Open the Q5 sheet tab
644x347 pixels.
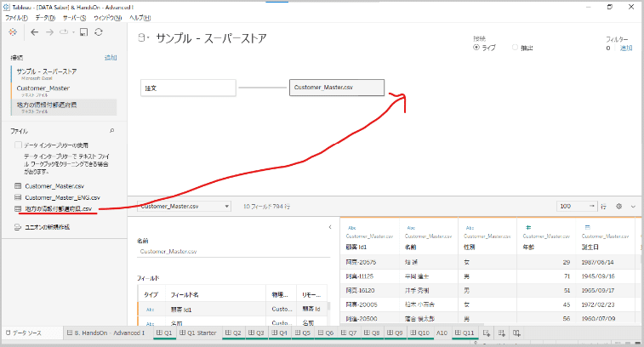(303, 333)
